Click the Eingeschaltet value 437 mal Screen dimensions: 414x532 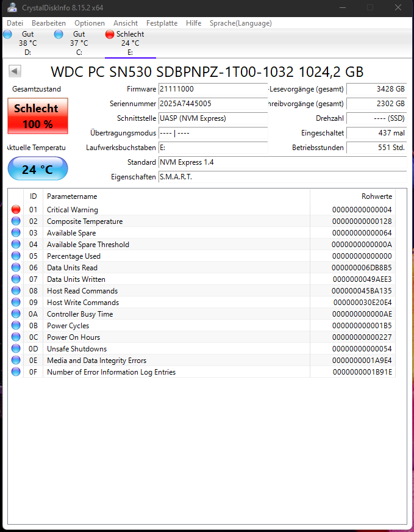376,133
